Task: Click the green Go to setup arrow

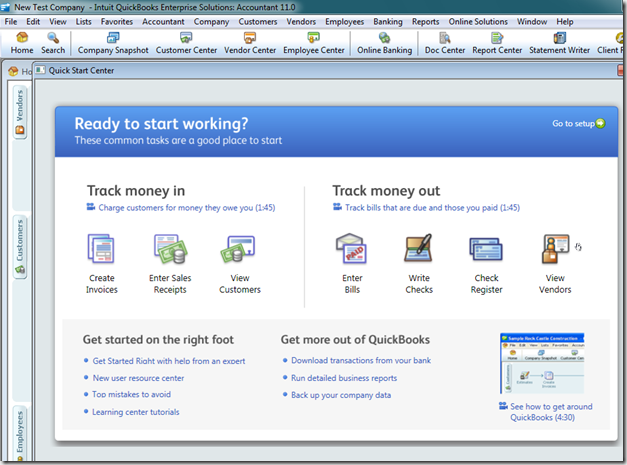Action: 601,124
